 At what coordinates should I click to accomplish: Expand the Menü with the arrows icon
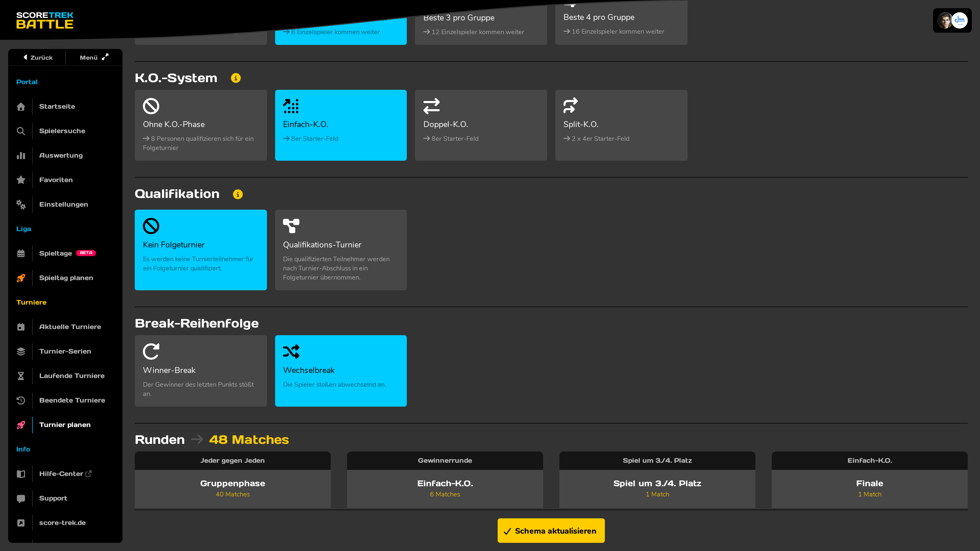[x=94, y=57]
